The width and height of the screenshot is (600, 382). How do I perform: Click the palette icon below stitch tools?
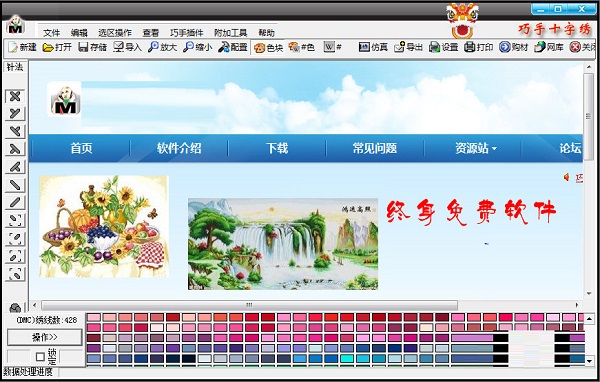coord(15,307)
